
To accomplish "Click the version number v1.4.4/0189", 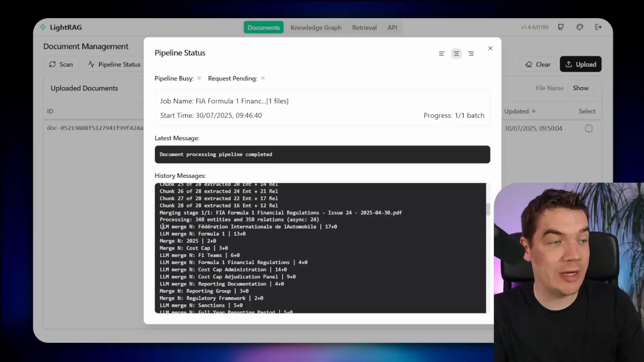I will tap(535, 27).
